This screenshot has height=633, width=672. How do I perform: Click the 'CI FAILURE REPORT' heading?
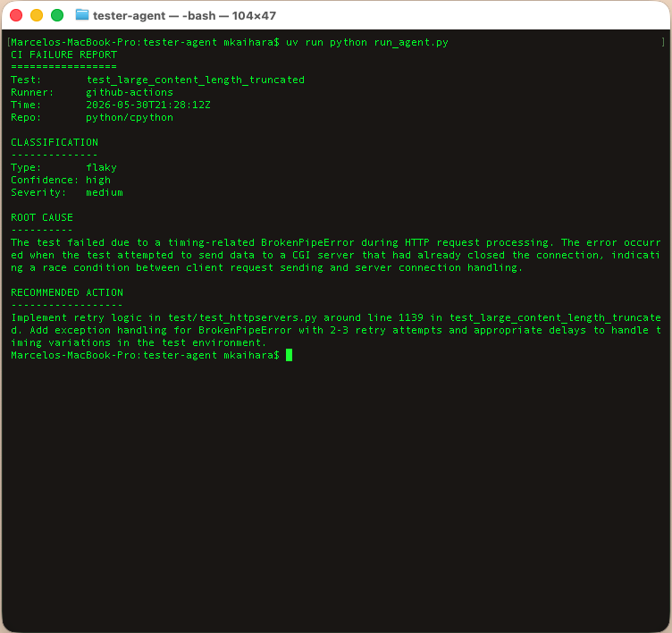point(63,55)
